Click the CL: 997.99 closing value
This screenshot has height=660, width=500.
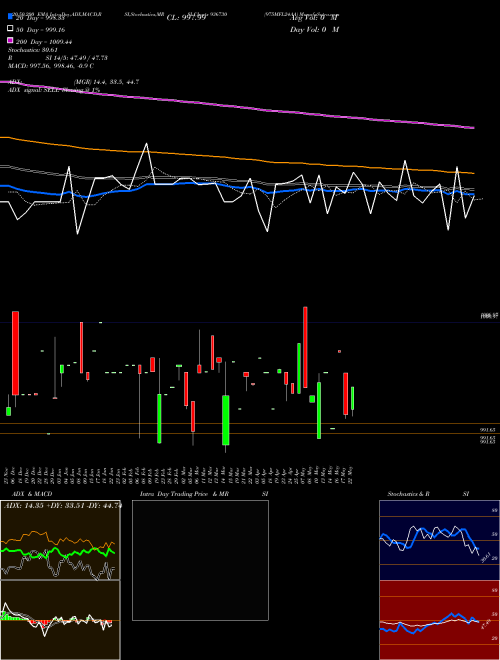[186, 18]
